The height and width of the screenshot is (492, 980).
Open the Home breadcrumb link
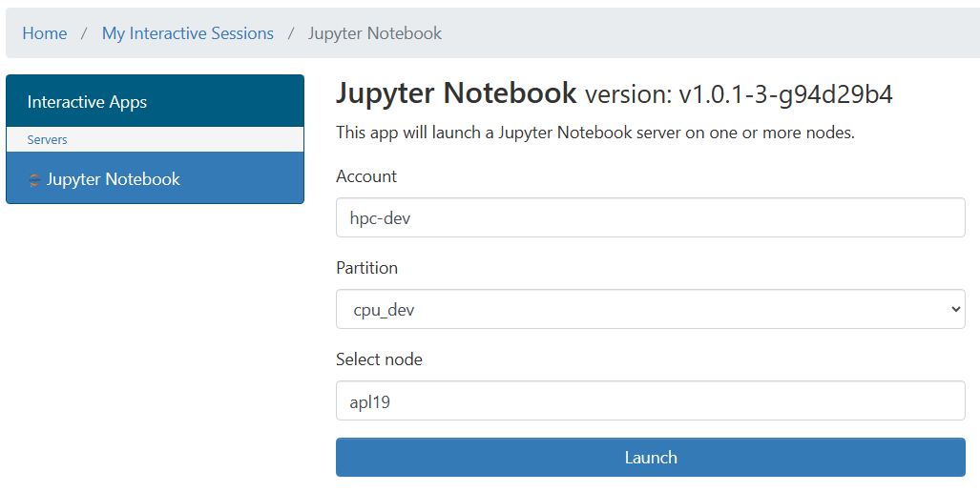(45, 33)
